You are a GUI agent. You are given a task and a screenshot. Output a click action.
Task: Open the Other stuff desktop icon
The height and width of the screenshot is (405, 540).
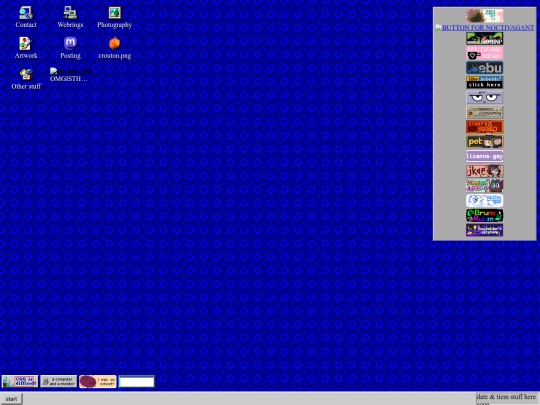point(26,79)
